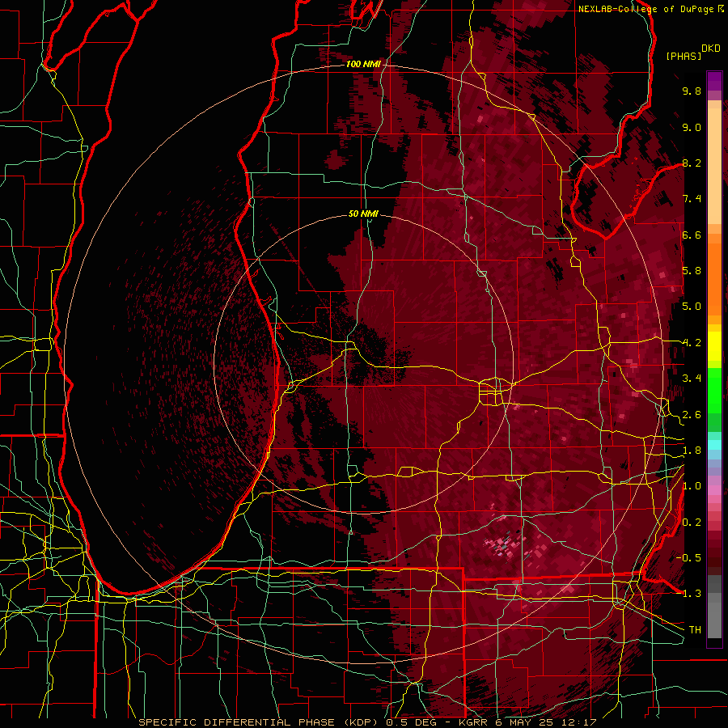This screenshot has height=728, width=728.
Task: Click the 7.4 scale value
Action: tap(692, 199)
